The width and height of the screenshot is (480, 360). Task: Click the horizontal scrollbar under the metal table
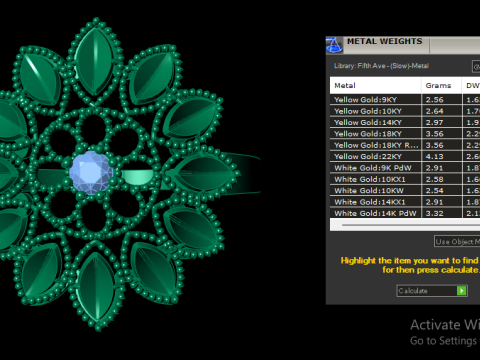pos(405,225)
